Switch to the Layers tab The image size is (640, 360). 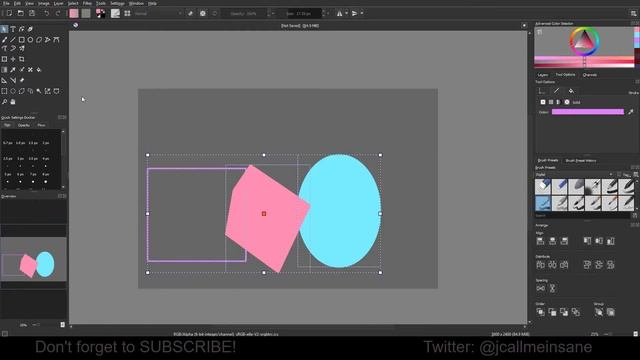(x=543, y=75)
